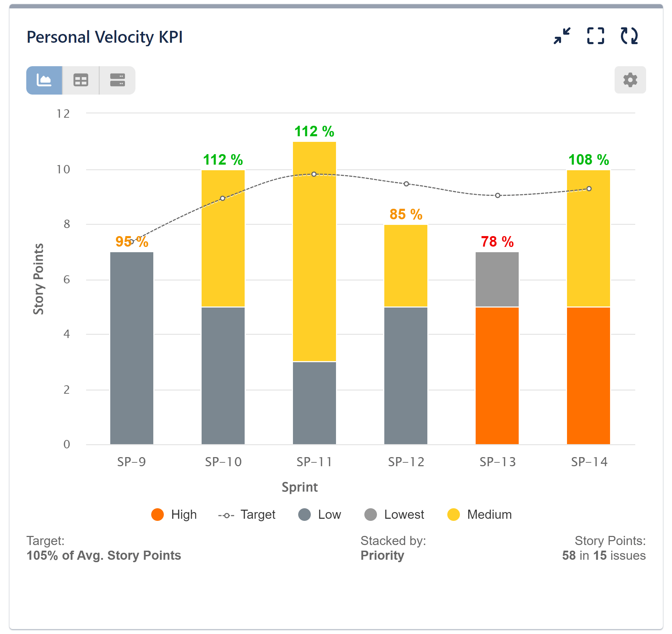This screenshot has height=634, width=672.
Task: Collapse the gadget with the shrink arrows
Action: coord(561,35)
